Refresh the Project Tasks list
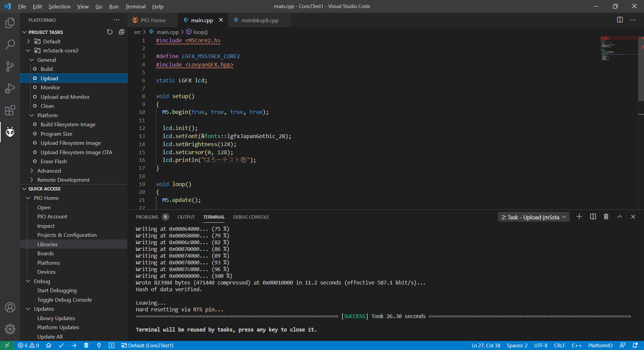The image size is (644, 350). (110, 32)
